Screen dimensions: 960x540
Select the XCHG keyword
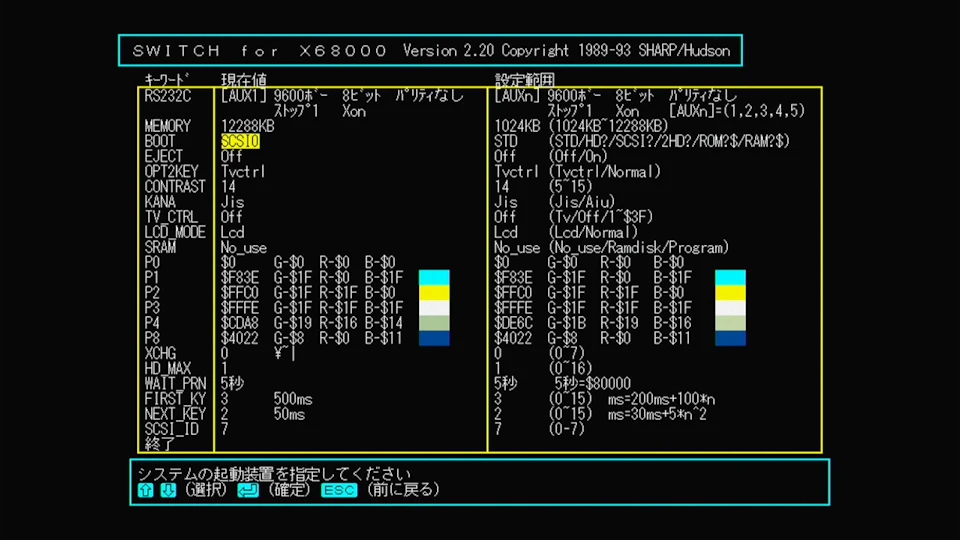click(160, 354)
